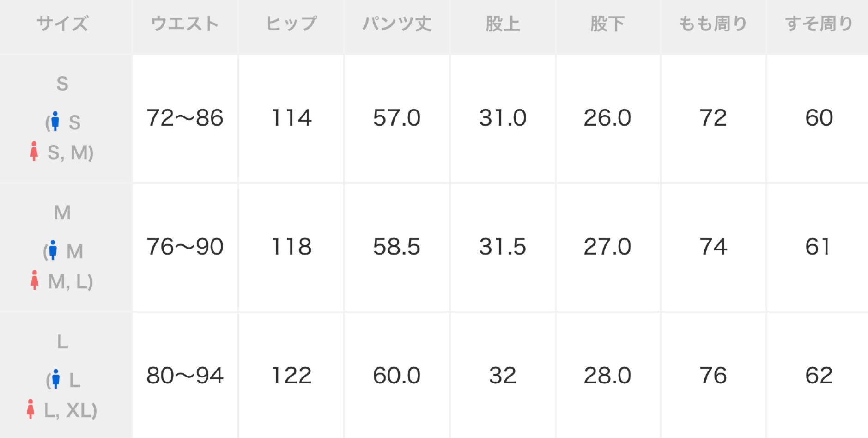The width and height of the screenshot is (868, 438).
Task: Select the rise value 31.5
Action: click(x=503, y=247)
